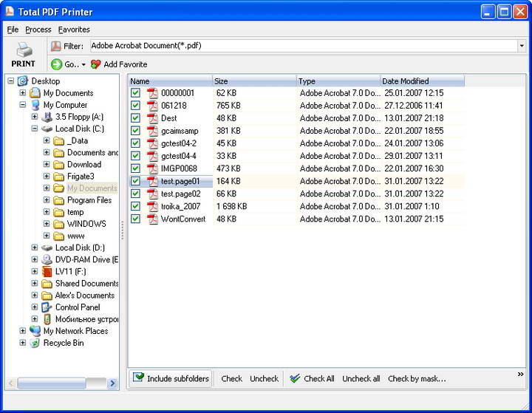The width and height of the screenshot is (532, 413).
Task: Click the PDF icon of troika_2007
Action: tap(152, 206)
